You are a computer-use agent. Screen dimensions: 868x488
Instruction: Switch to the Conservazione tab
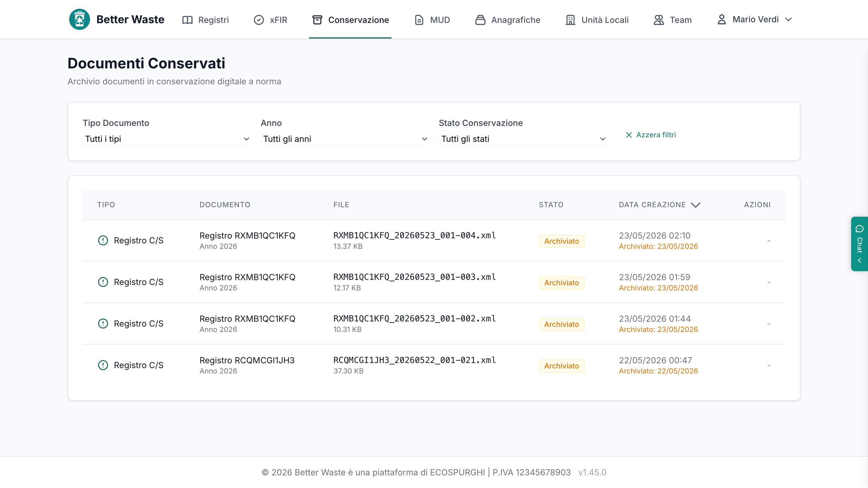350,20
